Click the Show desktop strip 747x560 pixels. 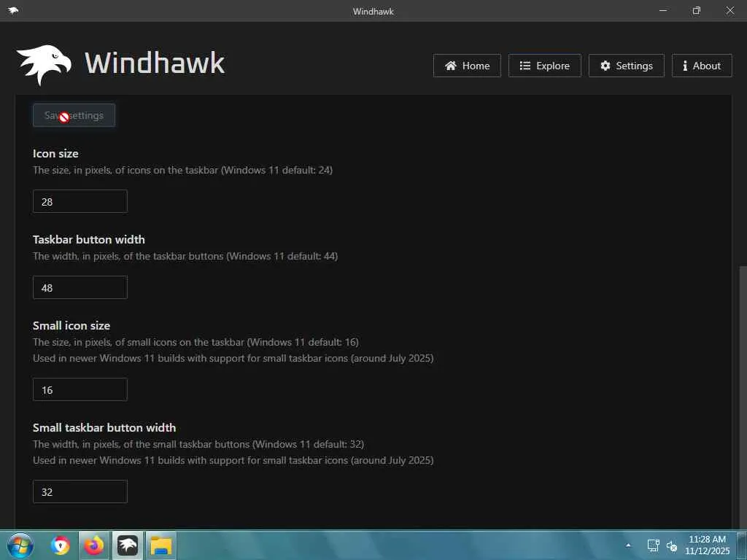tap(742, 545)
